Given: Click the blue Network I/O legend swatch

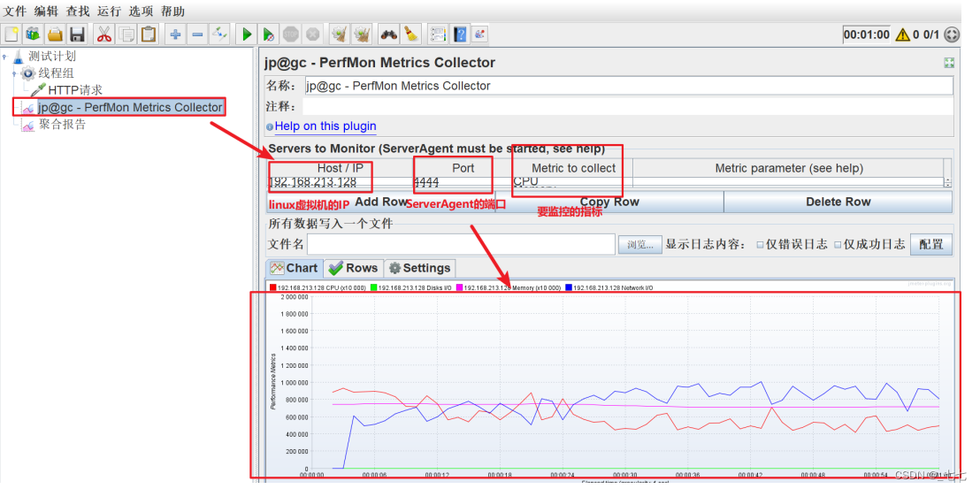Looking at the screenshot, I should click(x=569, y=288).
